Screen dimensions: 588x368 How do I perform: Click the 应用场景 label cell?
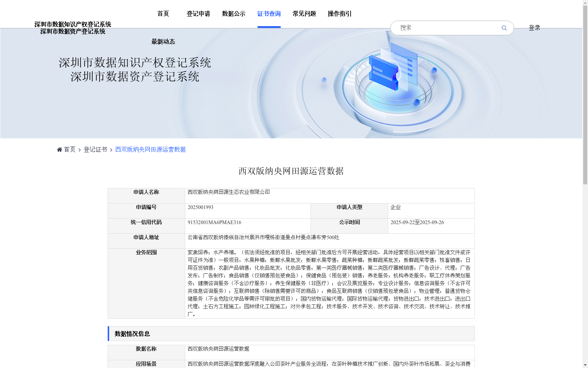[146, 364]
